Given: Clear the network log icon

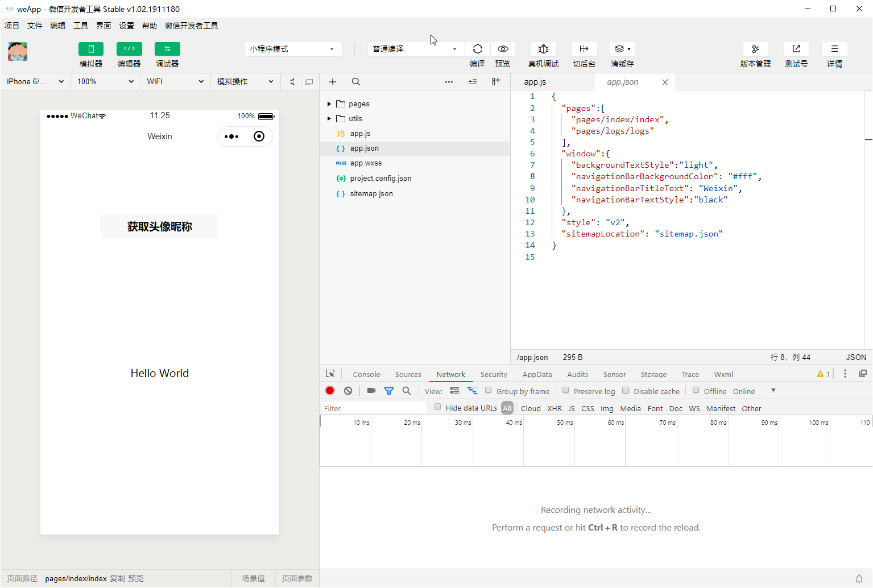Looking at the screenshot, I should pyautogui.click(x=348, y=391).
